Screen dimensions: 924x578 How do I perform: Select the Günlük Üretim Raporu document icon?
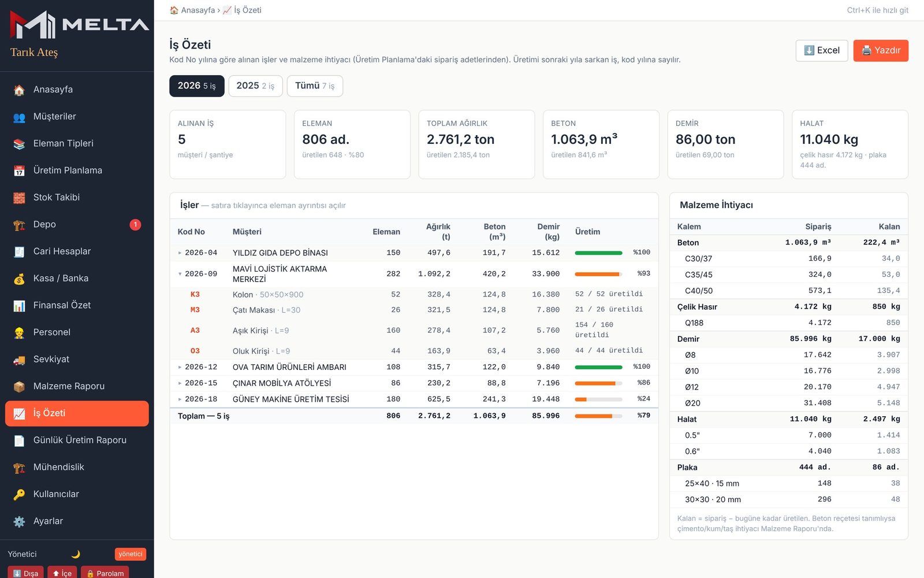pyautogui.click(x=19, y=441)
